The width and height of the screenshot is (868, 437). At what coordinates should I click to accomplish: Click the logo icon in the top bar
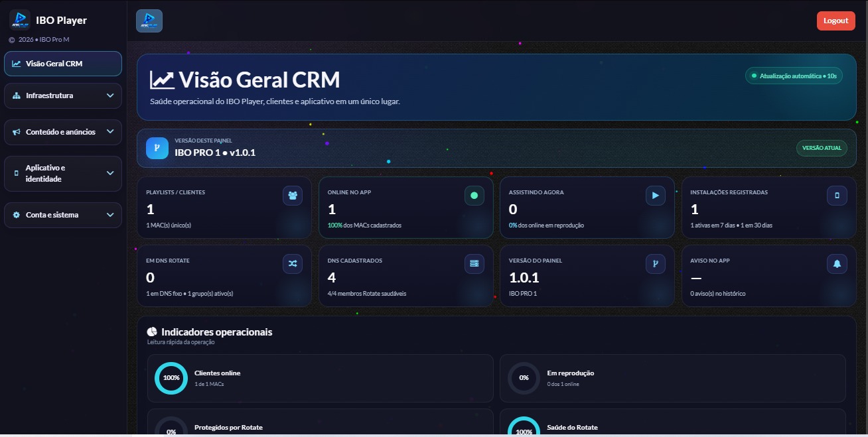tap(149, 21)
